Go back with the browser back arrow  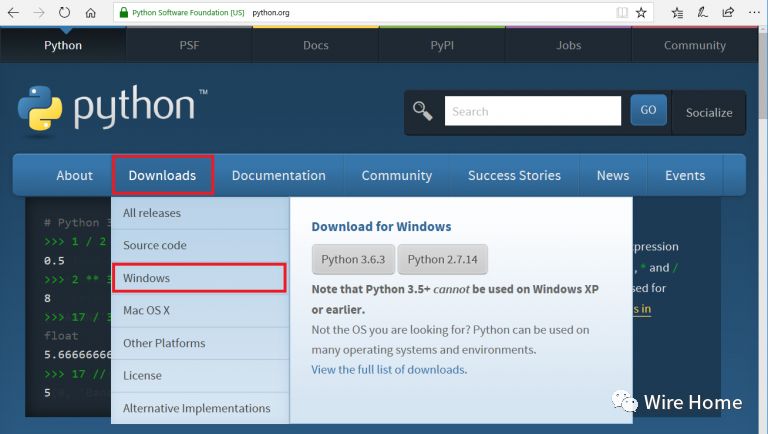coord(13,13)
